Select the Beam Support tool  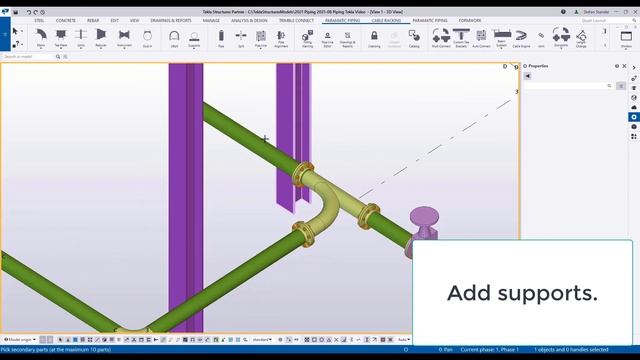click(x=502, y=37)
